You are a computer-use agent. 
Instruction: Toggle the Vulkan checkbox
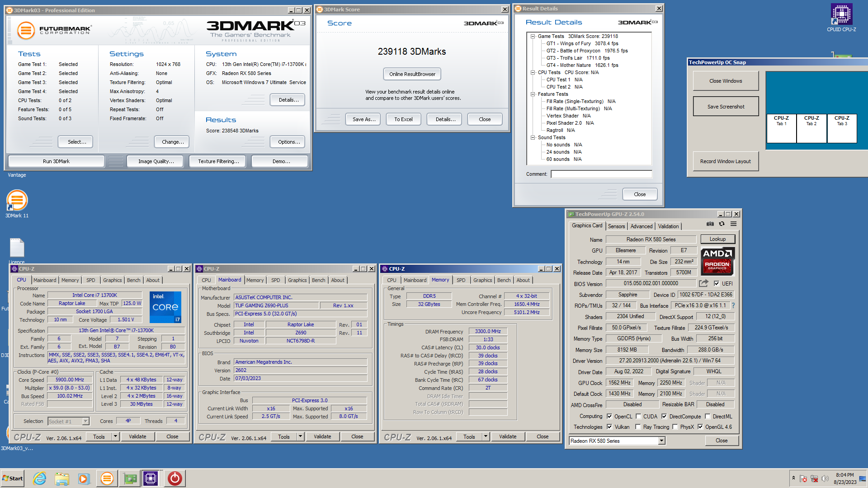[x=609, y=427]
